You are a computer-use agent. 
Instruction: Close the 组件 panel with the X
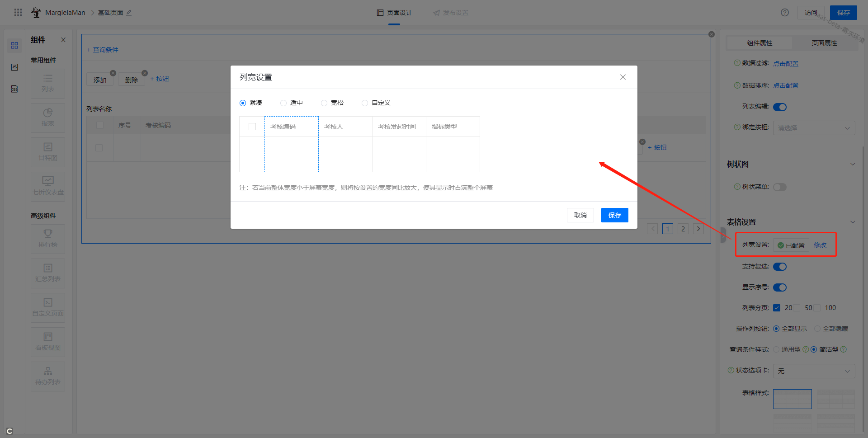pyautogui.click(x=63, y=40)
